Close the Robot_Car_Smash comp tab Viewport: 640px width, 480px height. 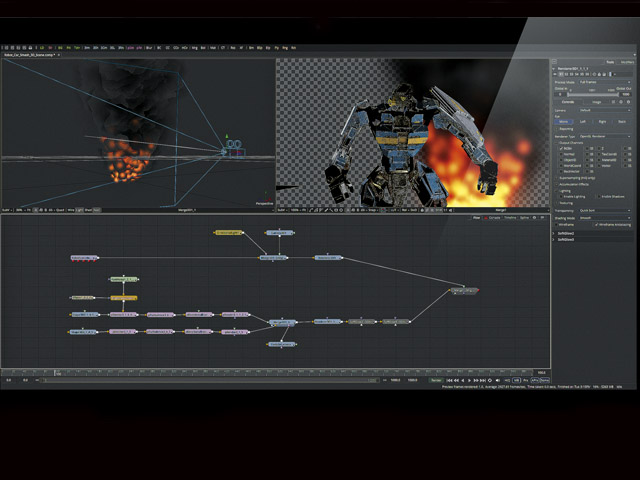pos(58,55)
